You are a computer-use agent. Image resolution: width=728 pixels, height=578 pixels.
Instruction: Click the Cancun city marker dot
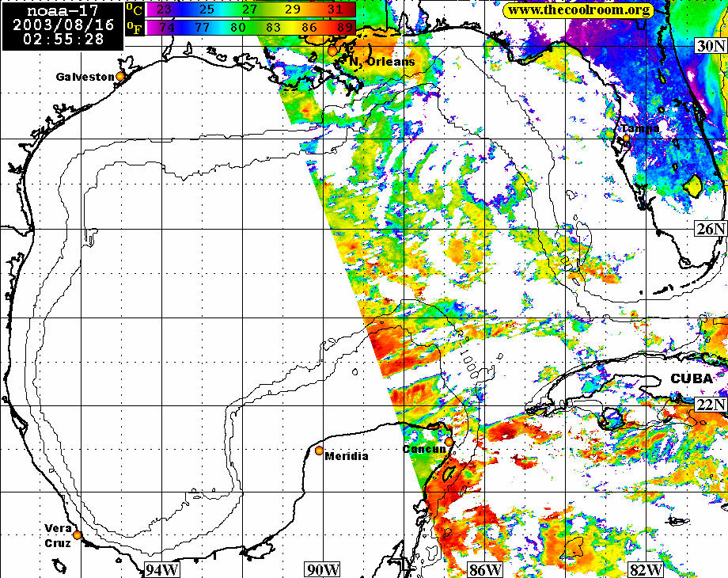pos(449,441)
